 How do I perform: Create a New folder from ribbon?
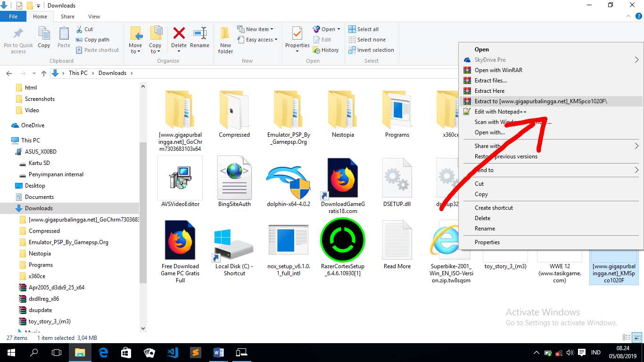coord(226,40)
